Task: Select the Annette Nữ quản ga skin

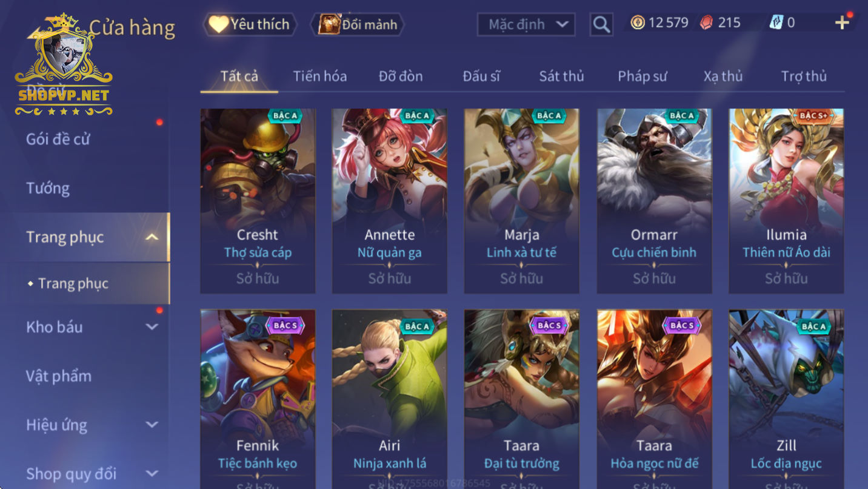Action: coord(390,201)
